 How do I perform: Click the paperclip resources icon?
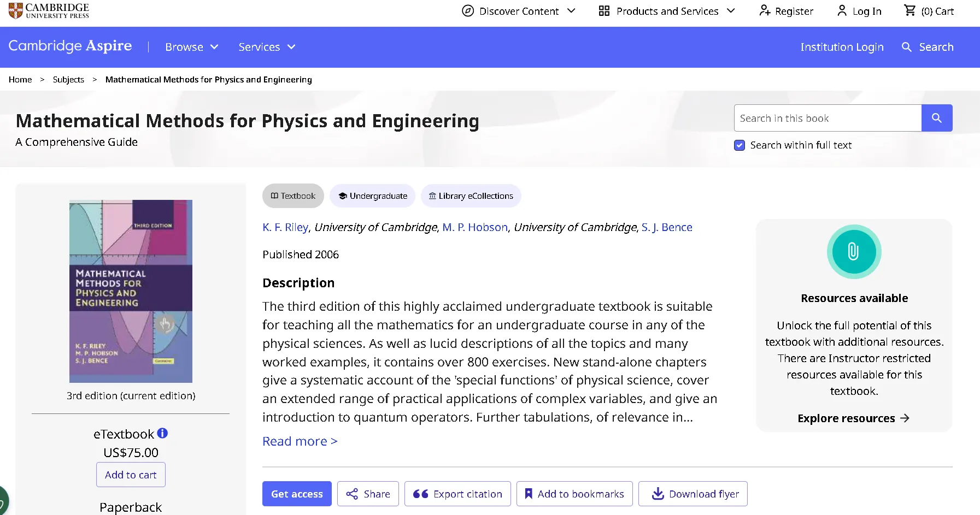(x=854, y=252)
